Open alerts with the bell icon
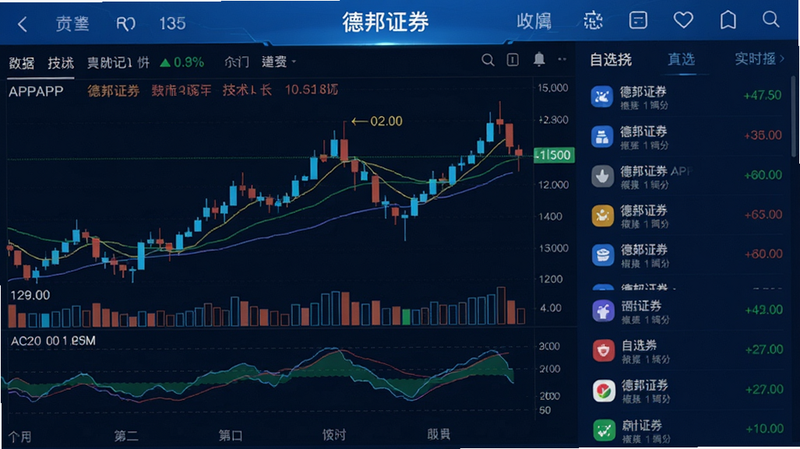Viewport: 800px width, 449px height. [539, 59]
